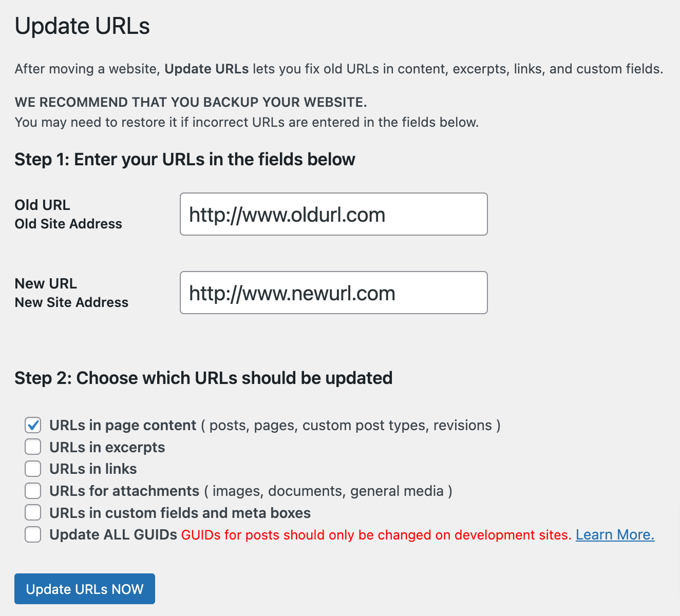Click the Old URL input field
This screenshot has width=680, height=616.
click(333, 214)
